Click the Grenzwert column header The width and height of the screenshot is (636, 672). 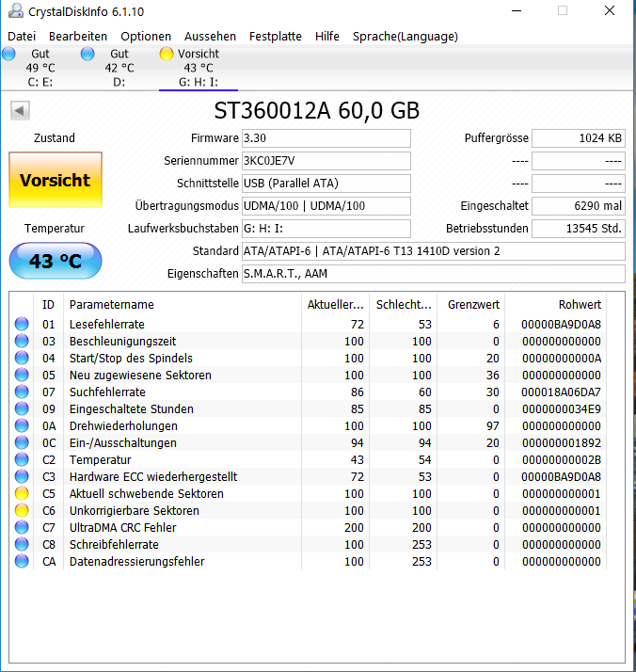click(x=471, y=305)
